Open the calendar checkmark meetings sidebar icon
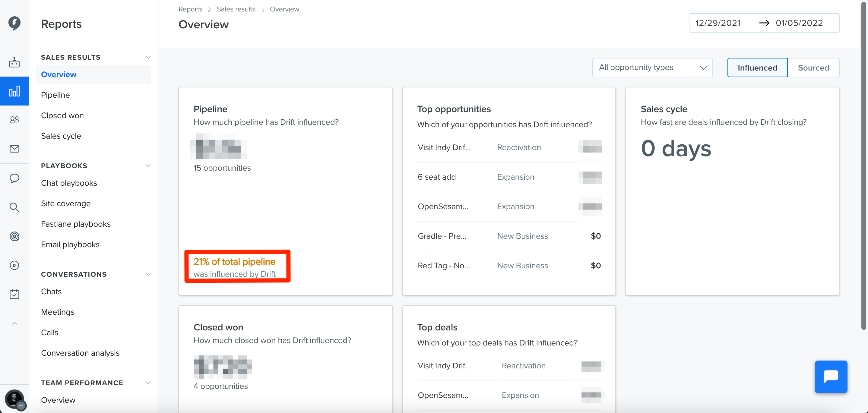Viewport: 868px width, 413px height. tap(14, 294)
